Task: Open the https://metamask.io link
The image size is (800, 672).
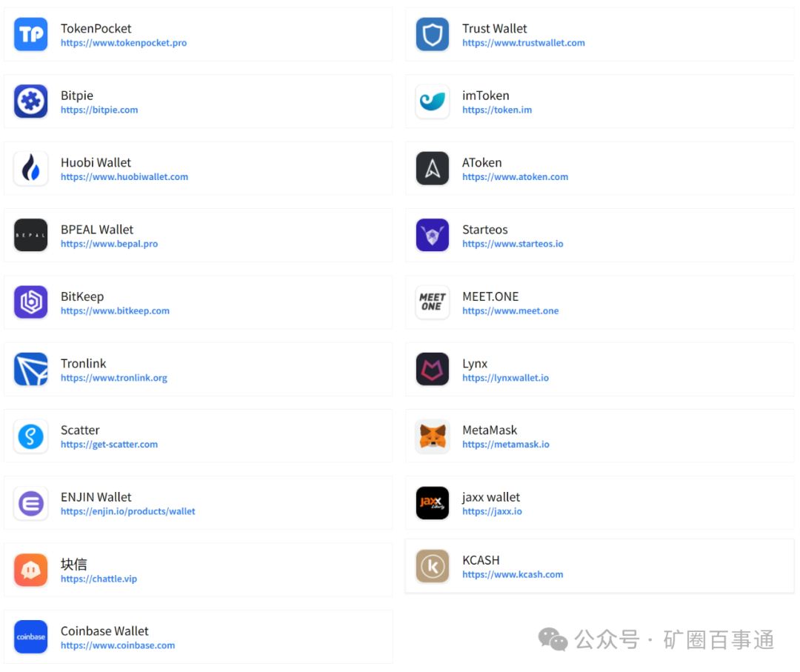Action: [505, 445]
